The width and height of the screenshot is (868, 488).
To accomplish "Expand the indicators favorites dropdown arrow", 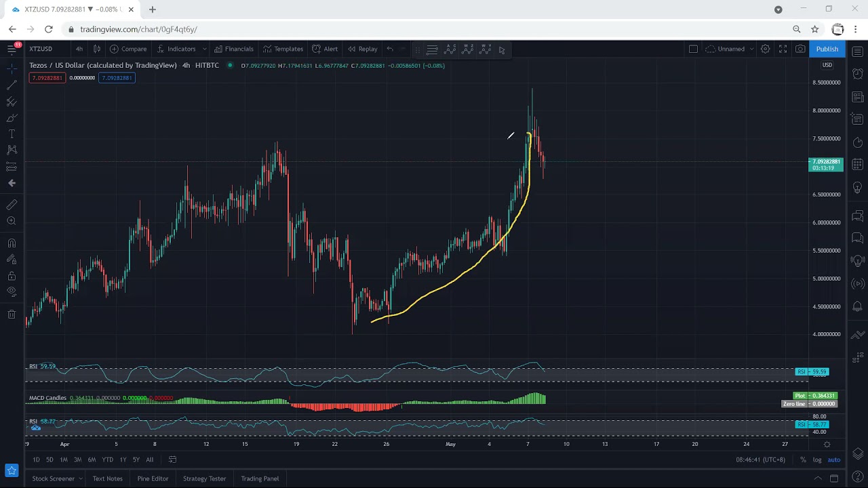I will click(203, 49).
